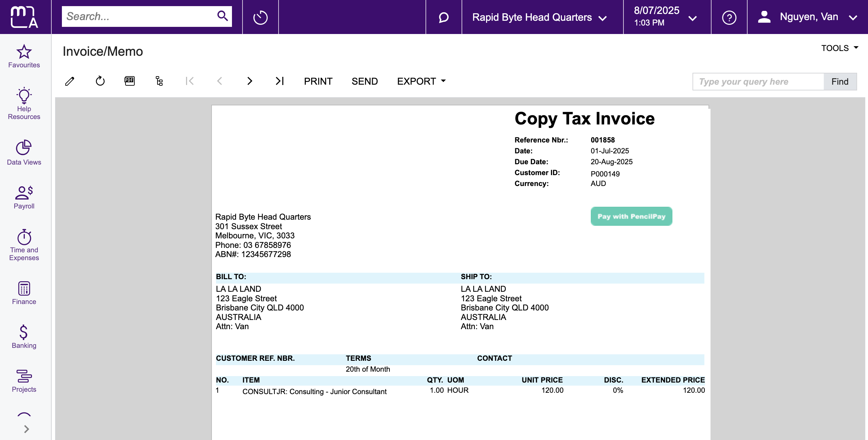Click the AUD currency value

click(598, 184)
